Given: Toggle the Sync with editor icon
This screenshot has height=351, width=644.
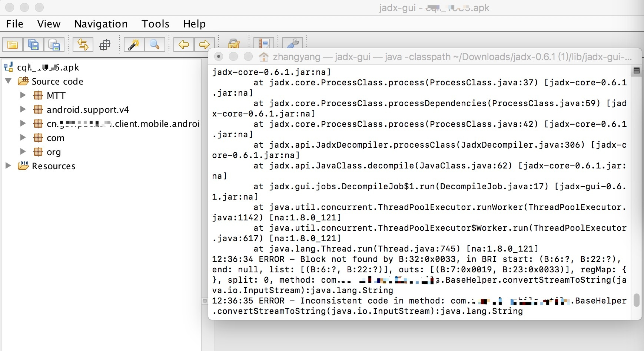Looking at the screenshot, I should (83, 45).
